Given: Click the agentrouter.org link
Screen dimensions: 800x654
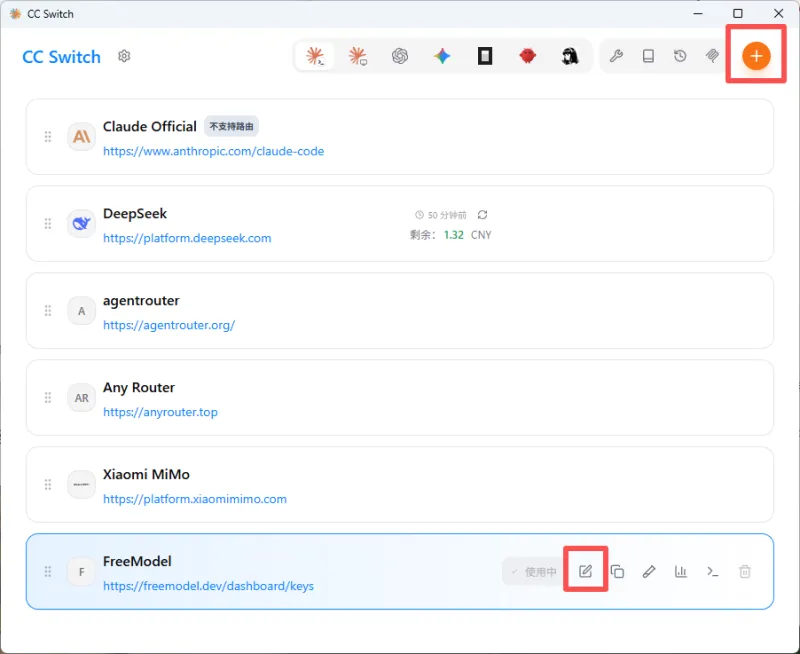Looking at the screenshot, I should pos(169,325).
